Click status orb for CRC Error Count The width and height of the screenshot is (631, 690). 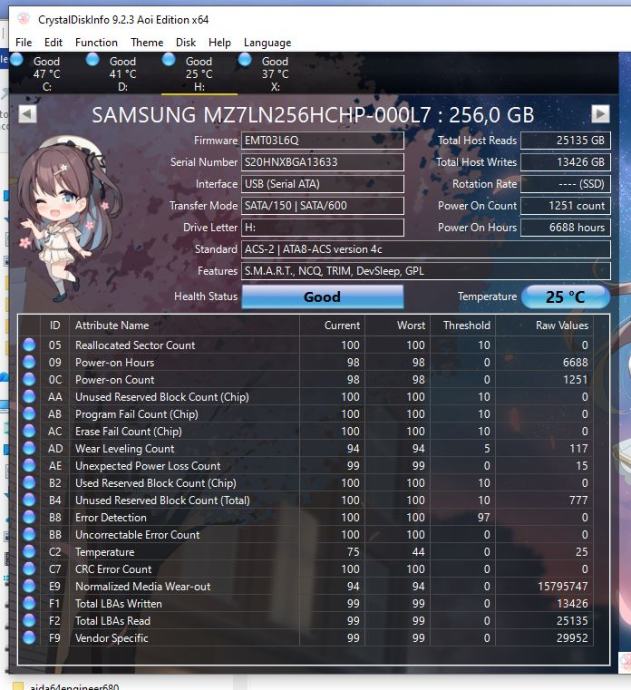click(x=29, y=569)
